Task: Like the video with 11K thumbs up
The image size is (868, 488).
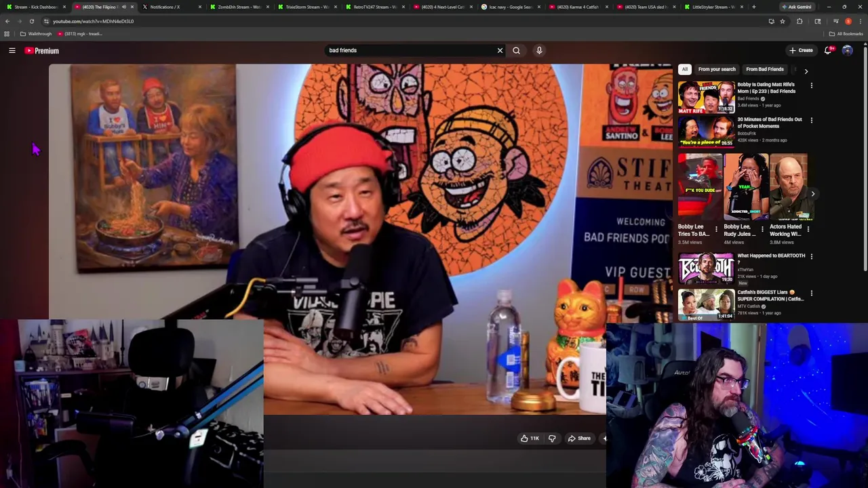Action: (x=530, y=439)
